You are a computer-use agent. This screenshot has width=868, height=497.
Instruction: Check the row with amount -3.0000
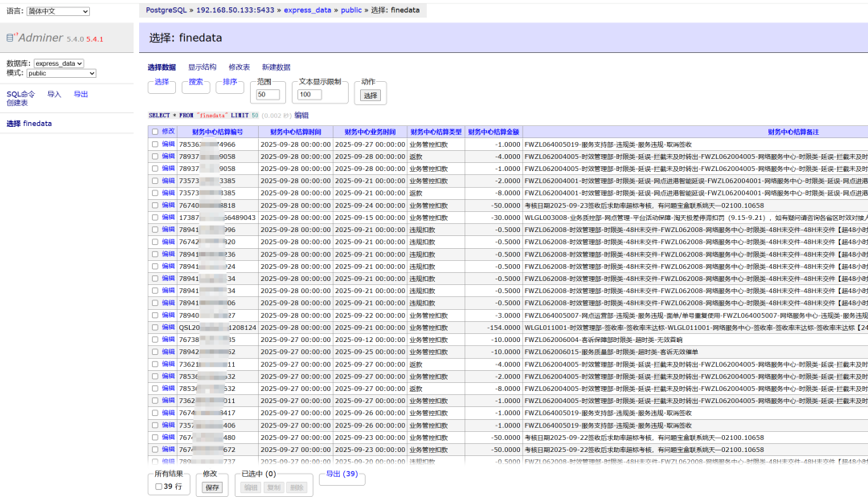click(155, 315)
